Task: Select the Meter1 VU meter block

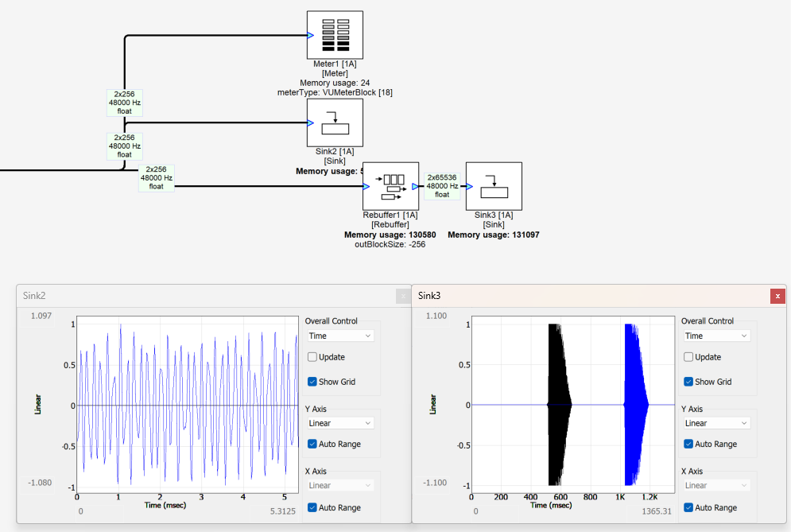Action: [x=335, y=34]
